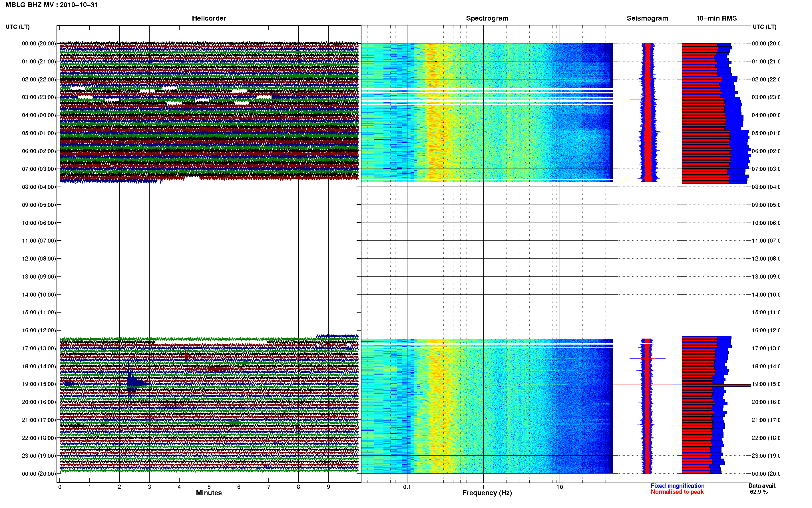
Task: Click the left '22:00 (18:00)' time label
Action: [x=39, y=438]
